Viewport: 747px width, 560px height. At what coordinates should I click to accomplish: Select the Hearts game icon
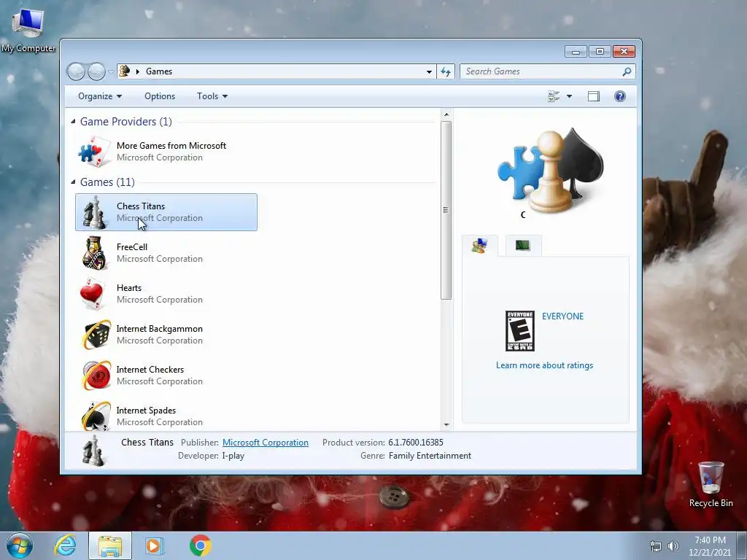coord(93,295)
